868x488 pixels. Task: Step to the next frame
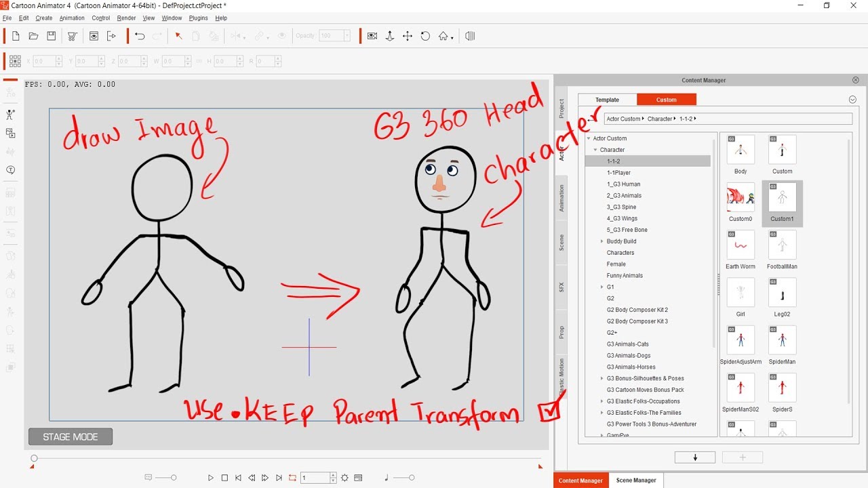[x=265, y=478]
